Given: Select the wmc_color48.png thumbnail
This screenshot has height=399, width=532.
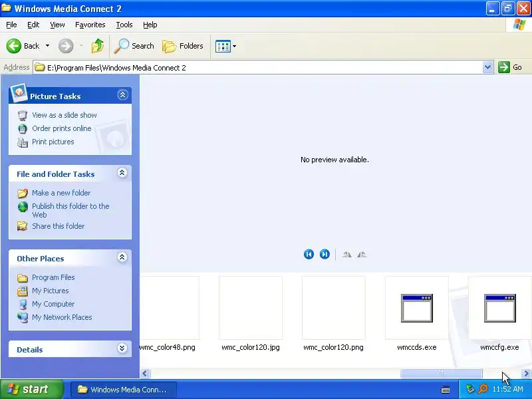Looking at the screenshot, I should [170, 308].
